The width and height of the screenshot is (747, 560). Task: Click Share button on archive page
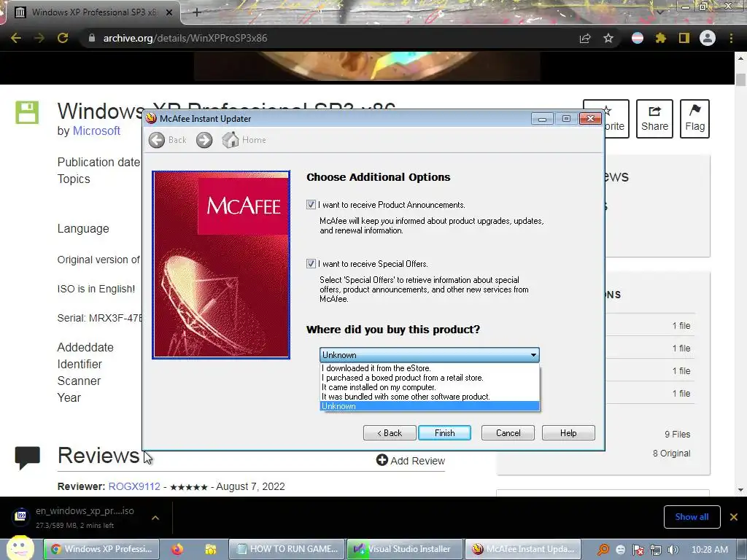[654, 119]
